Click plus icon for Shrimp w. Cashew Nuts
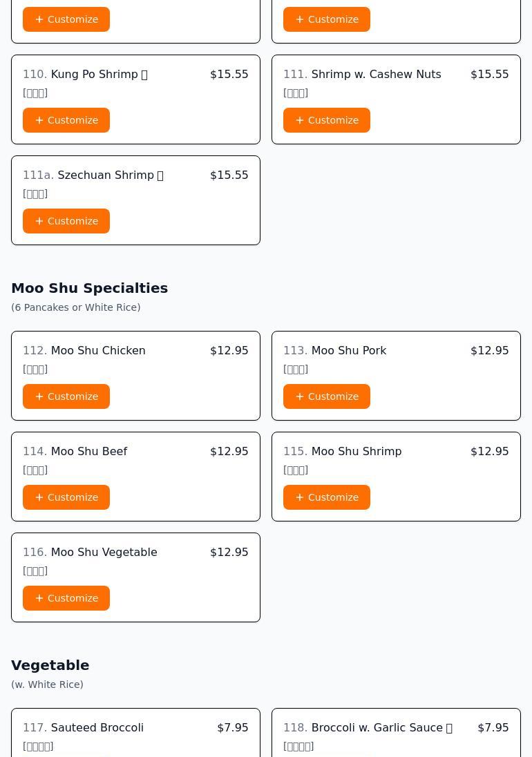 click(300, 120)
